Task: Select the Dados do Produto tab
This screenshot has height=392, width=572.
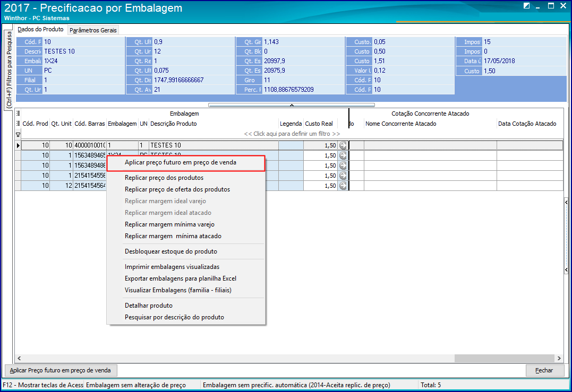Action: (x=40, y=29)
